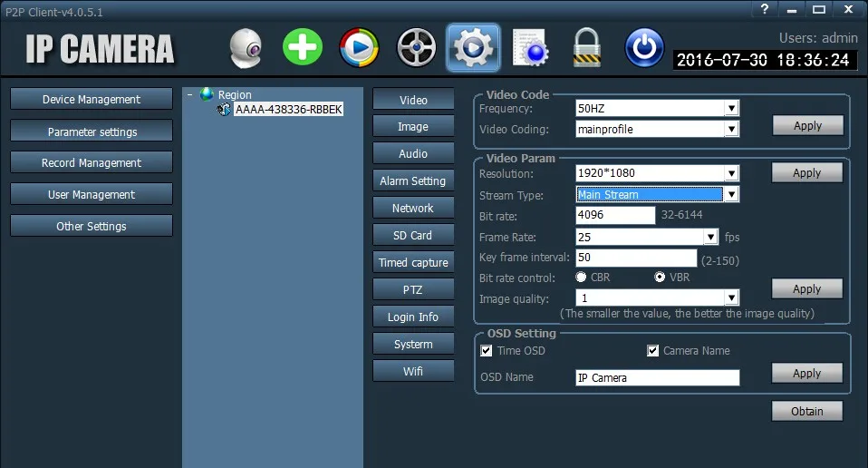Click the webcam live view icon

246,49
